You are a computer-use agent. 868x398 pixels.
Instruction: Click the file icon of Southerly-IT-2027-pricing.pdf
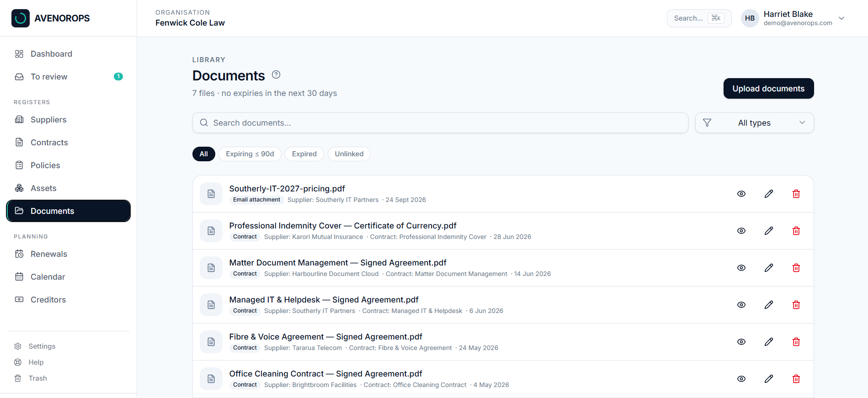(211, 194)
